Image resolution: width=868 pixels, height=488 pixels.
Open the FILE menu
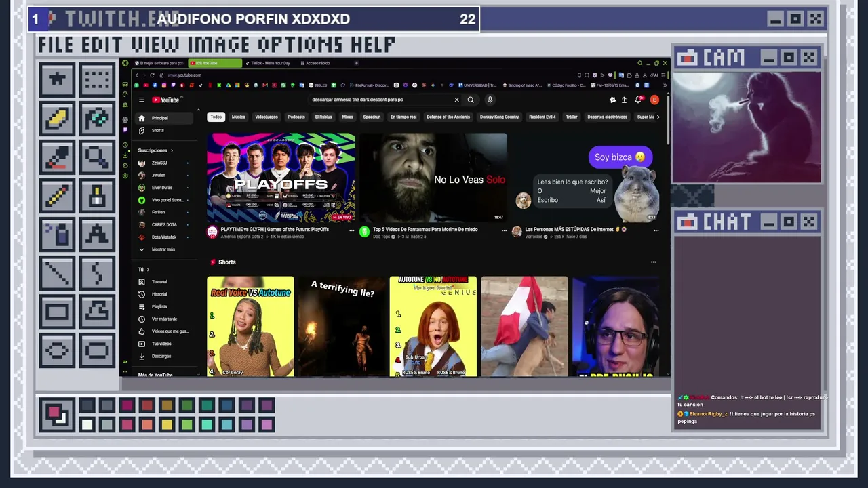(x=56, y=45)
